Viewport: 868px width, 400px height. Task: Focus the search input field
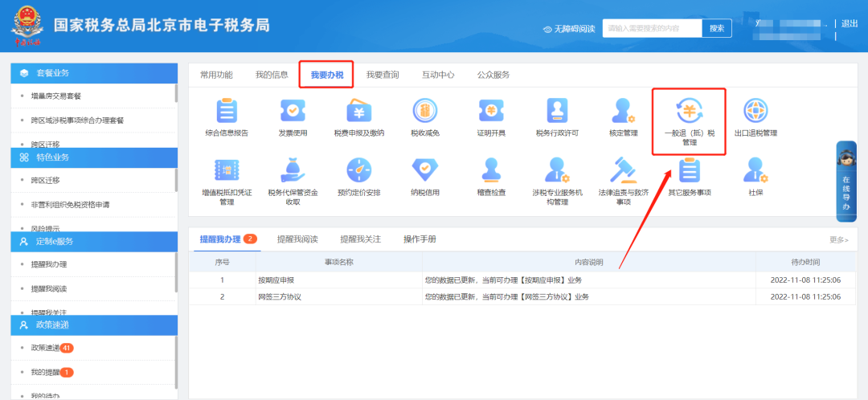click(x=652, y=28)
